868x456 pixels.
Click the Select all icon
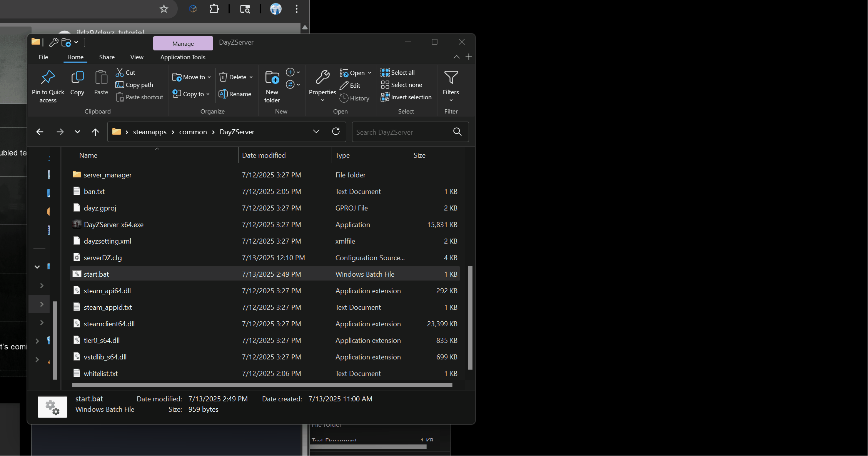click(x=385, y=72)
